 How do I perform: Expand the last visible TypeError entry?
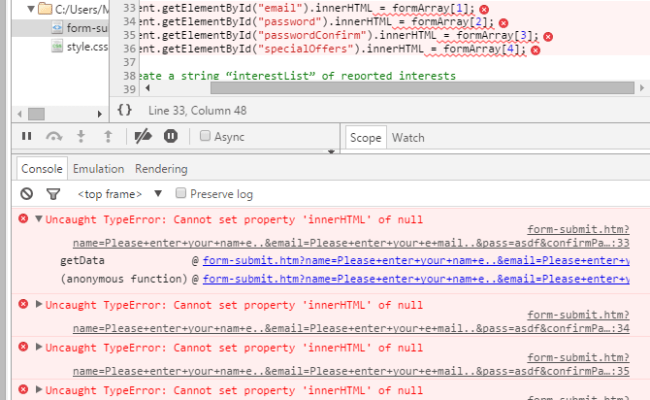(x=39, y=389)
